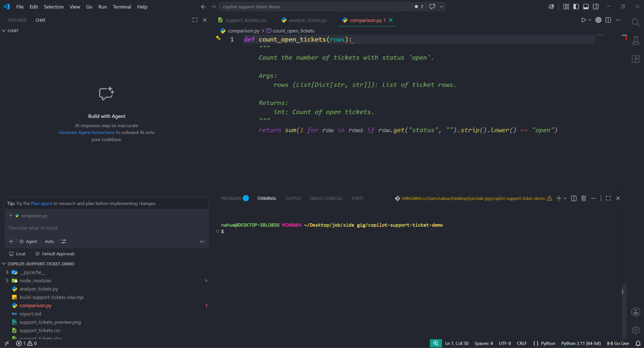Open the terminal panel ellipsis menu
The width and height of the screenshot is (644, 348).
[x=593, y=198]
